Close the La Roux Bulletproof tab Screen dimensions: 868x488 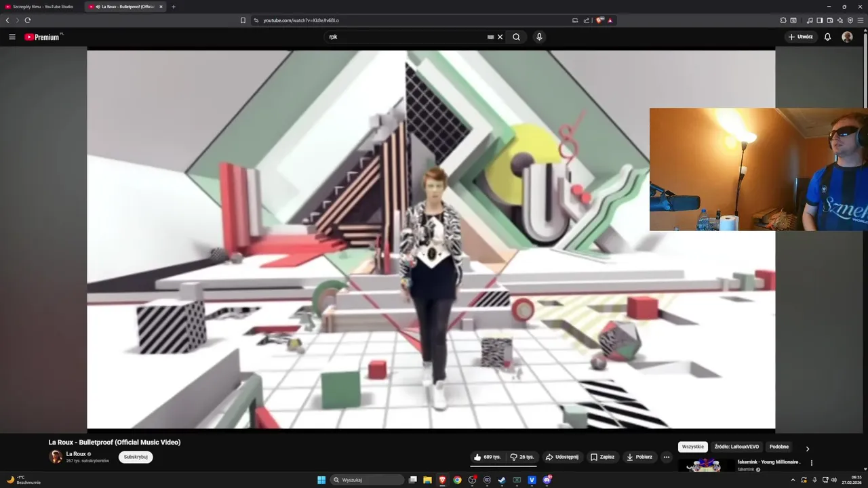(161, 7)
